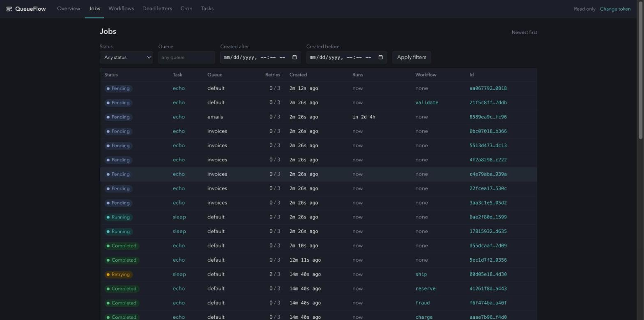Open the reserve workflow link
The image size is (644, 320).
point(425,289)
